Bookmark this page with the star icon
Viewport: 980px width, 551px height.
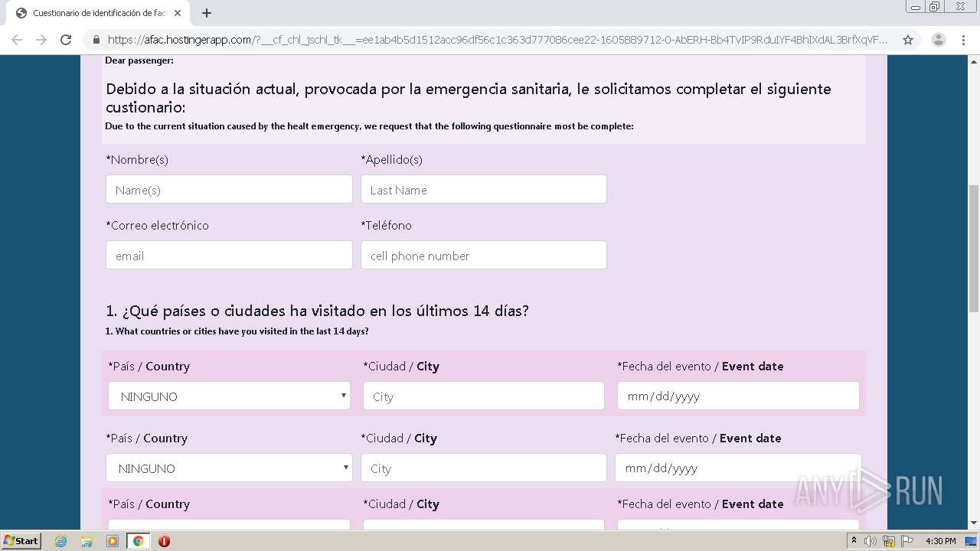(908, 40)
